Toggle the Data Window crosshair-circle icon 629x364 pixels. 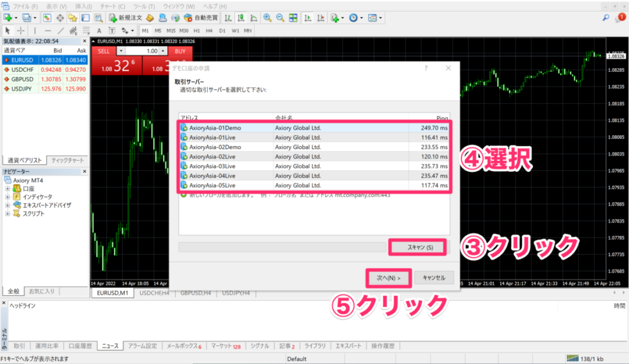[60, 18]
